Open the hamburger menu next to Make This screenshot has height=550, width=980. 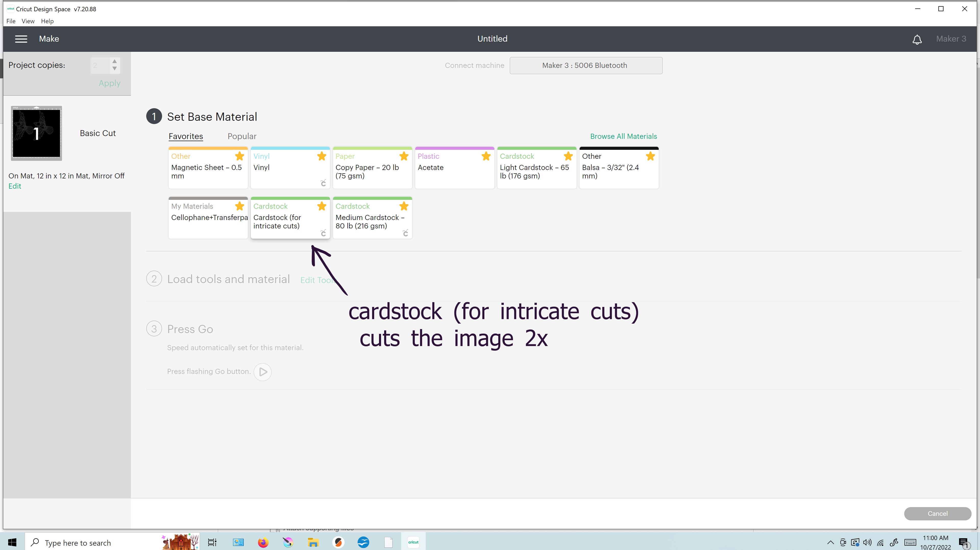pos(21,39)
